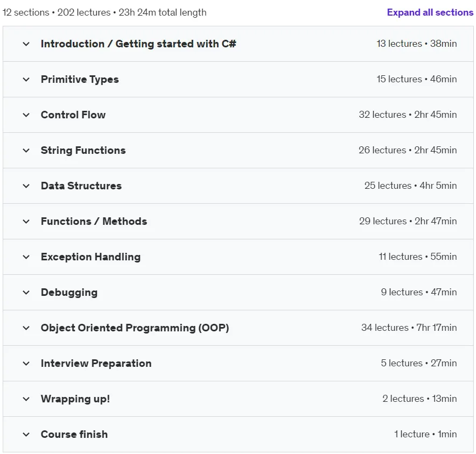Viewport: 476px width, 454px height.
Task: Click the Expand all sections link
Action: pyautogui.click(x=430, y=12)
